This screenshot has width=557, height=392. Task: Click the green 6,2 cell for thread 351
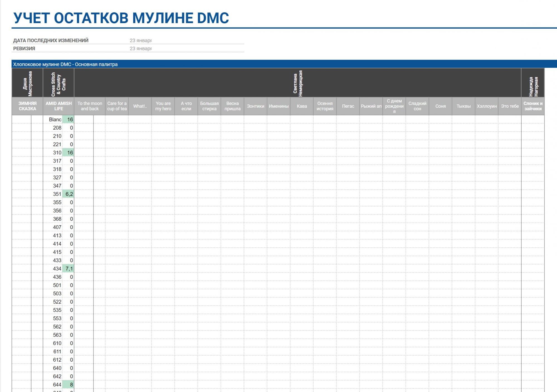(69, 194)
